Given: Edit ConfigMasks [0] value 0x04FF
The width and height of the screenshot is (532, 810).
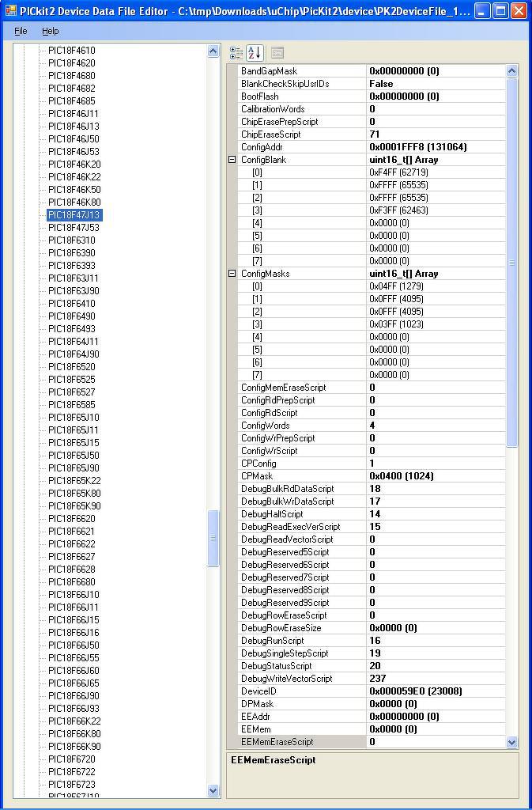Looking at the screenshot, I should click(x=436, y=286).
